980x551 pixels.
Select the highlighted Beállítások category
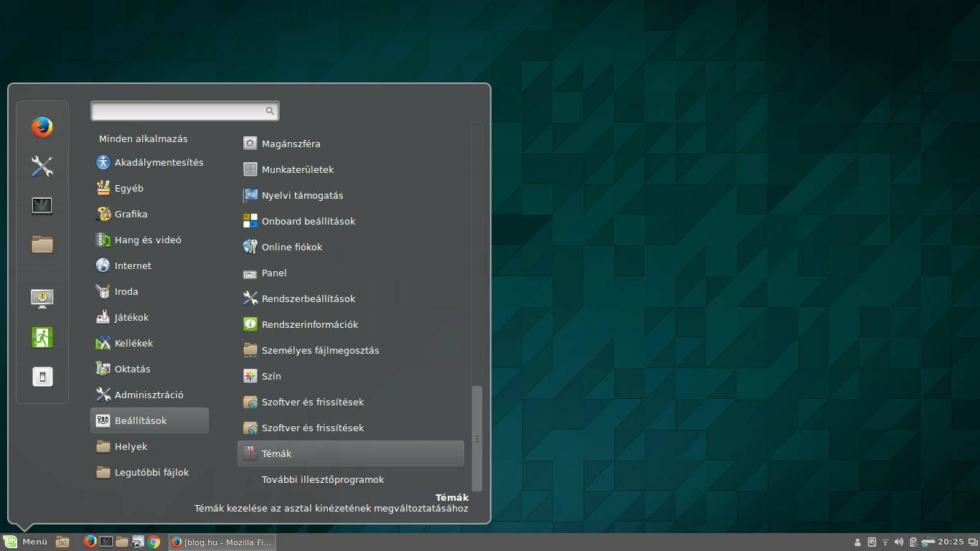coord(149,420)
